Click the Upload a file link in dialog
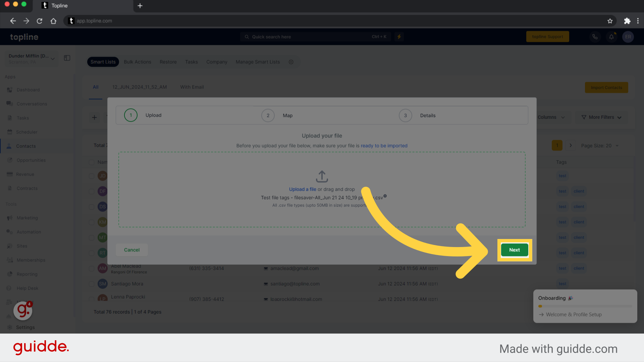Screen dimensions: 644x362 point(303,189)
